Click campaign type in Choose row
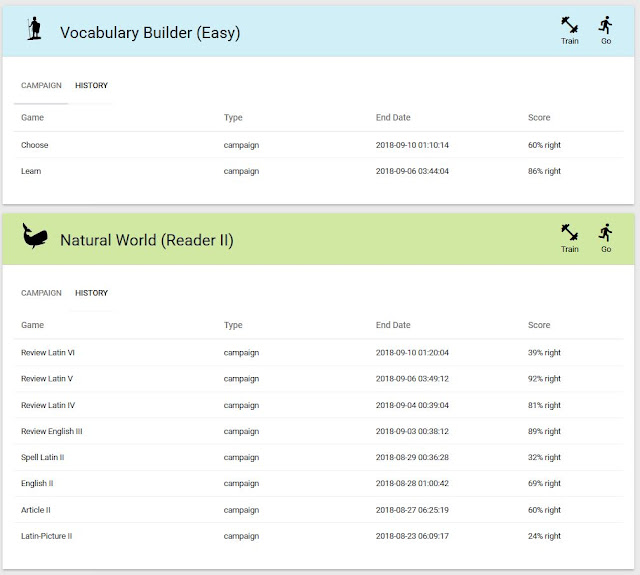 click(x=241, y=145)
